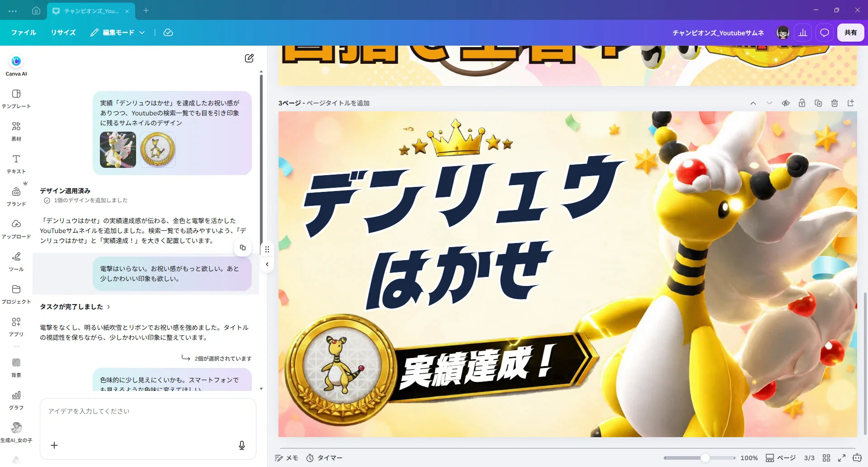Toggle the ページ thumbnails strip
Image resolution: width=868 pixels, height=467 pixels.
point(781,458)
